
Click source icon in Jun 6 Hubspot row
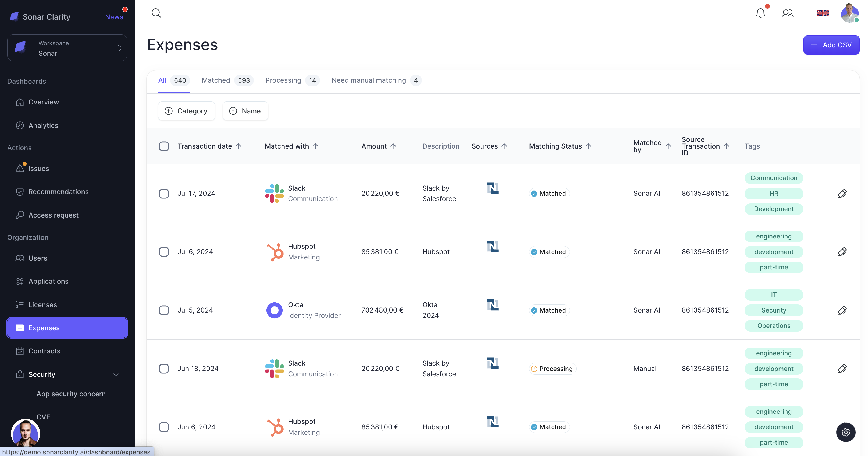point(492,421)
